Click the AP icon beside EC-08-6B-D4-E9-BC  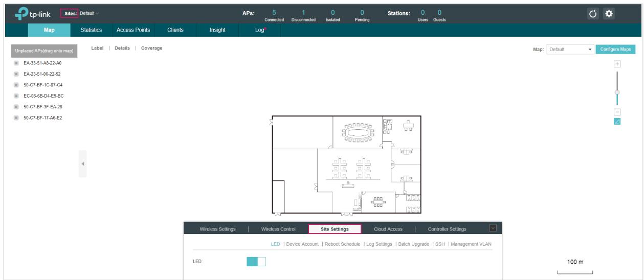click(16, 96)
